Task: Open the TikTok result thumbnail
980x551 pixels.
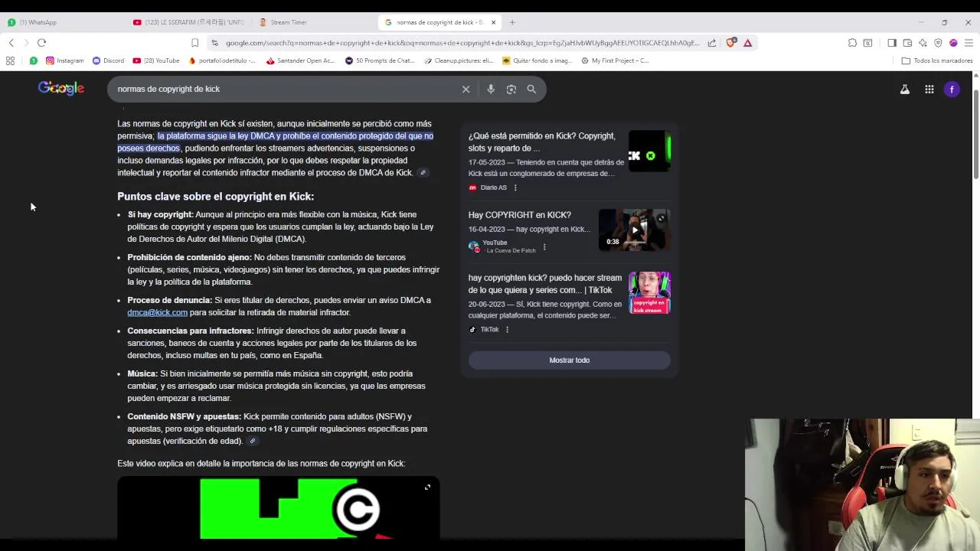Action: [x=649, y=292]
